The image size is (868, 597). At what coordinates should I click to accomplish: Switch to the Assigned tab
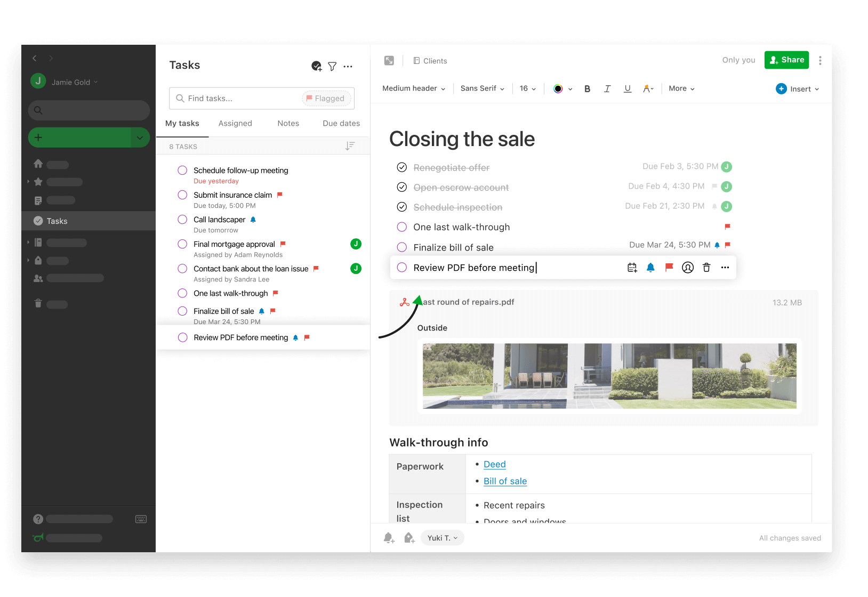pos(235,123)
